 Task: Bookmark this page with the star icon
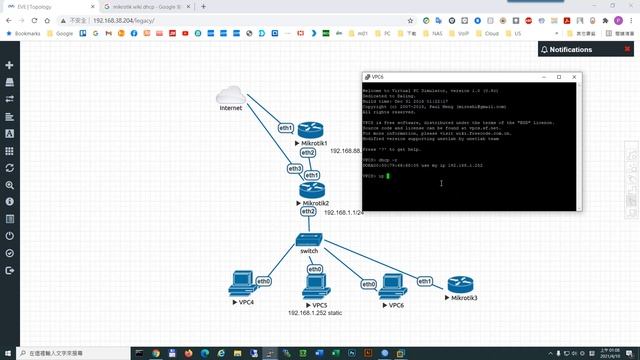pyautogui.click(x=410, y=20)
